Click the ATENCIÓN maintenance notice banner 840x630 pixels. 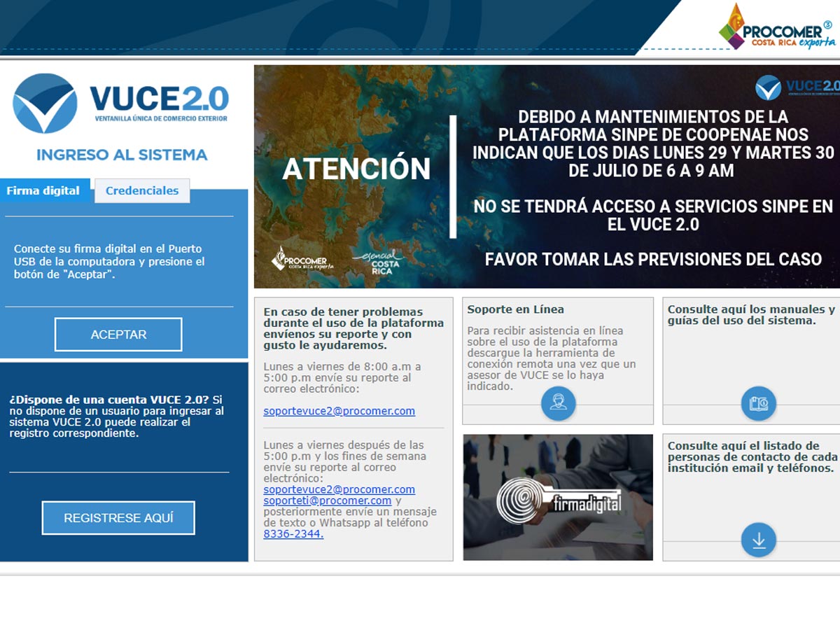(x=547, y=176)
